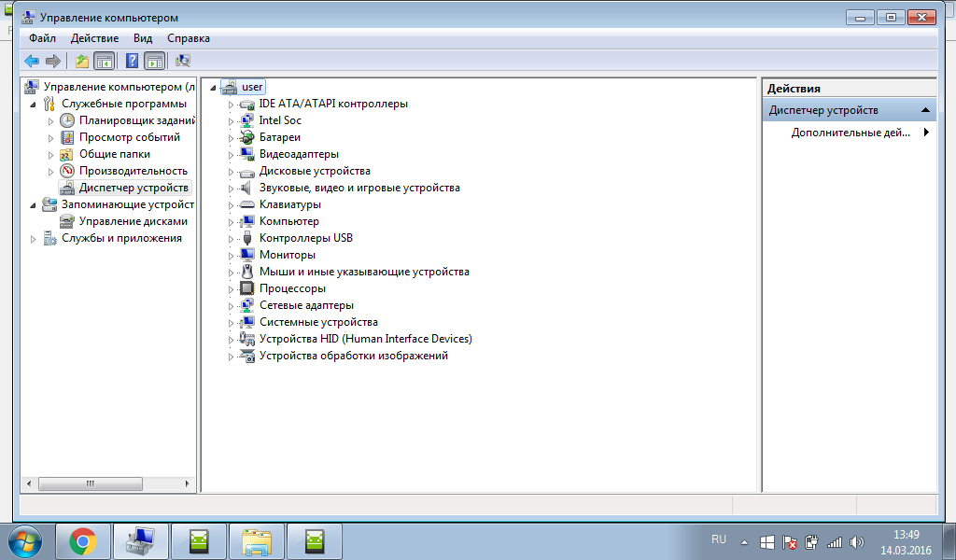Click the Производительность gauge icon

pos(67,171)
